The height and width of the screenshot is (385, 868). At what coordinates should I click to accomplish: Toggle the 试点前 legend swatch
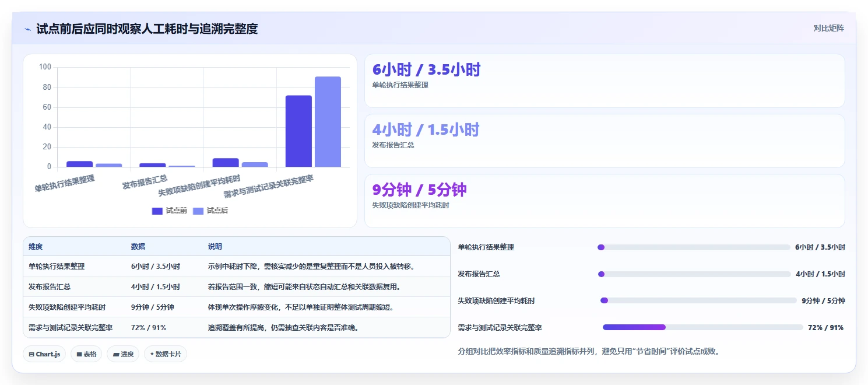coord(157,211)
